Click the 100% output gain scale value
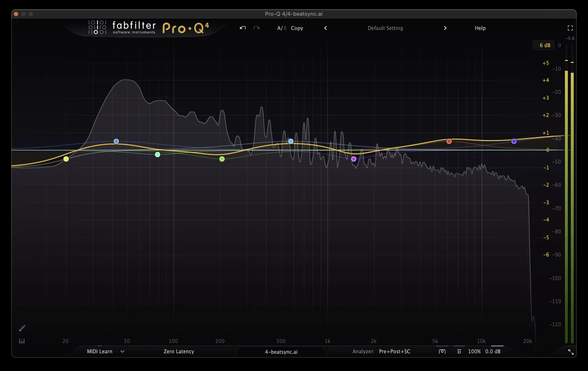Image resolution: width=588 pixels, height=371 pixels. point(474,351)
